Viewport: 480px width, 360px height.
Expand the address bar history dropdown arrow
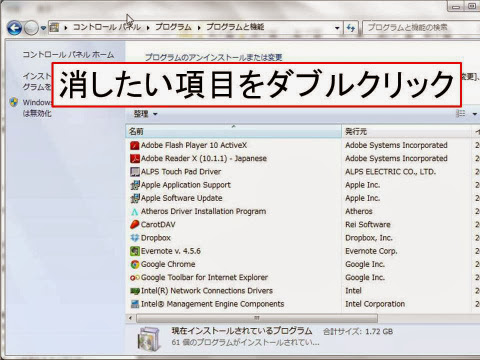click(x=337, y=28)
